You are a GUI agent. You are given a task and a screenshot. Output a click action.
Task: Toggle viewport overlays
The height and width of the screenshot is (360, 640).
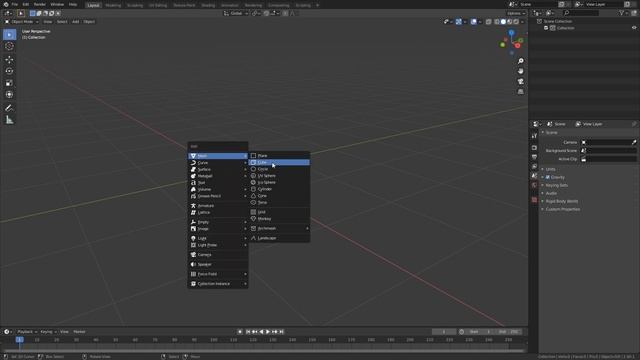pos(473,22)
